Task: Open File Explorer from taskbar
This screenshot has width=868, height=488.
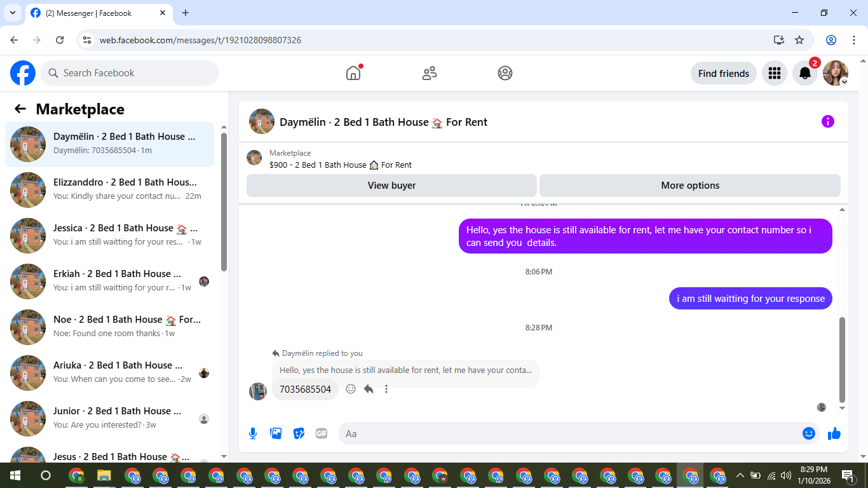Action: point(104,475)
